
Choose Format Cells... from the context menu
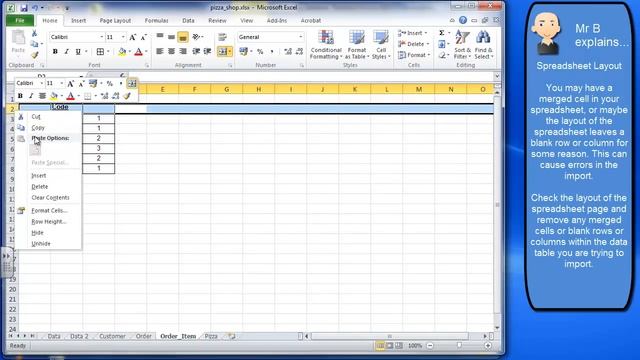pos(49,211)
